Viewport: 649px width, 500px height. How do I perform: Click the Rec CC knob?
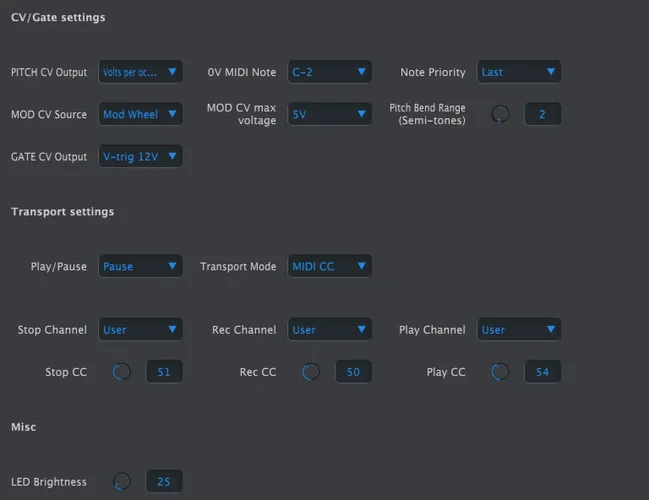[311, 372]
